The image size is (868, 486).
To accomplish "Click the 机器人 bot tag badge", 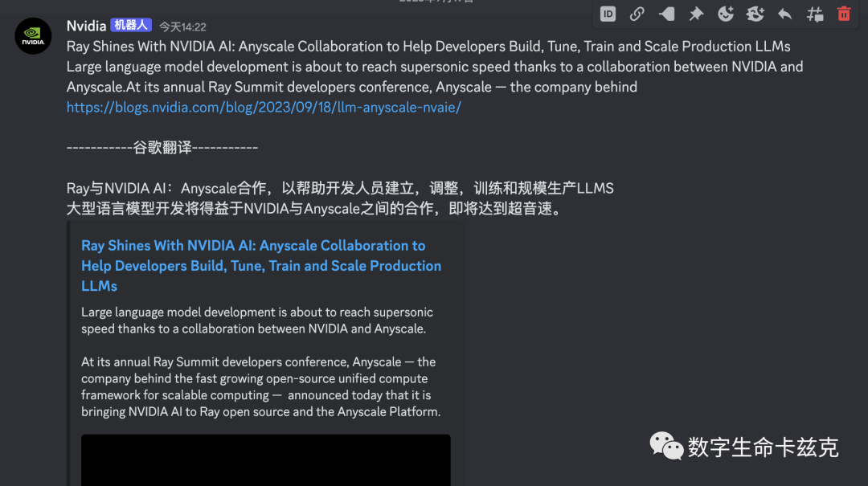I will point(131,26).
